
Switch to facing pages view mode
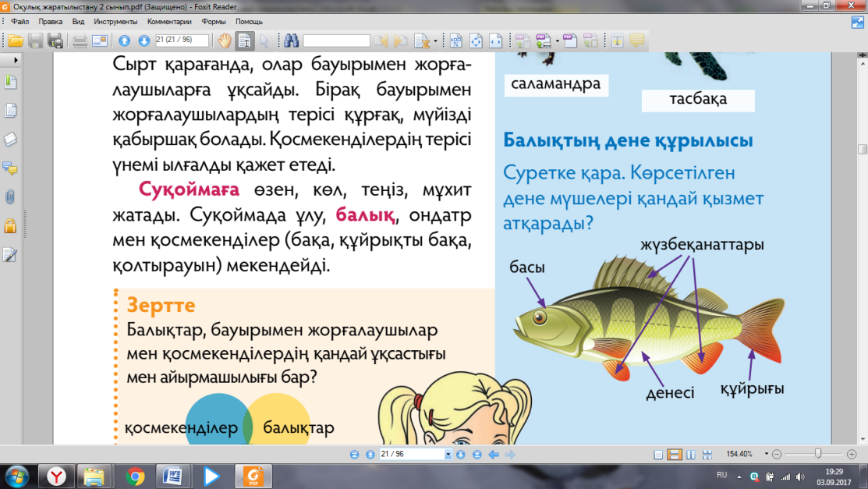tap(691, 455)
